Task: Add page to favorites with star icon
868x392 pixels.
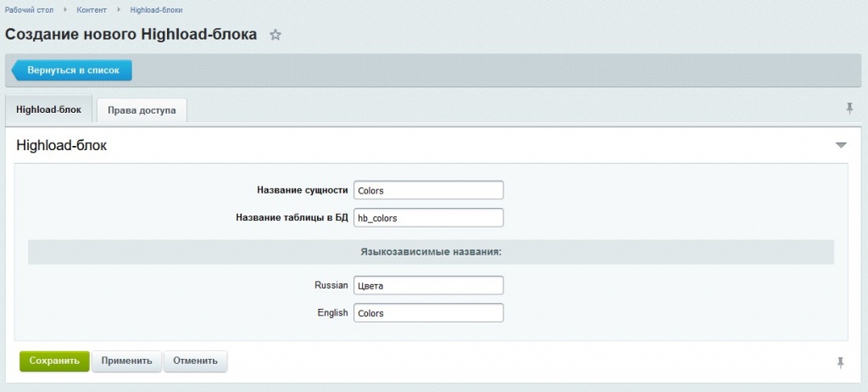Action: (x=275, y=35)
